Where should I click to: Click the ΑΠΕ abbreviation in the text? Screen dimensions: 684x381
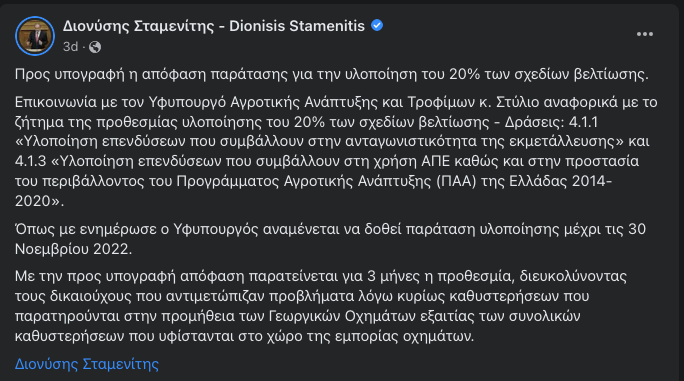[435, 161]
